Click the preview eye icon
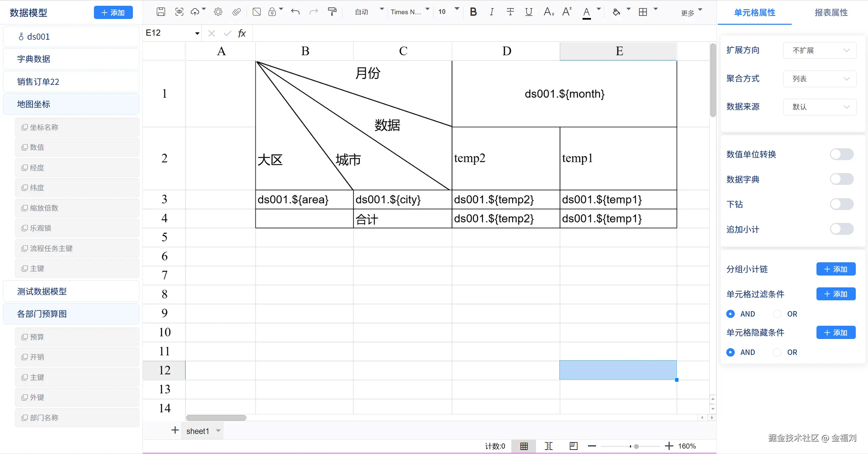This screenshot has width=868, height=454. pyautogui.click(x=179, y=12)
